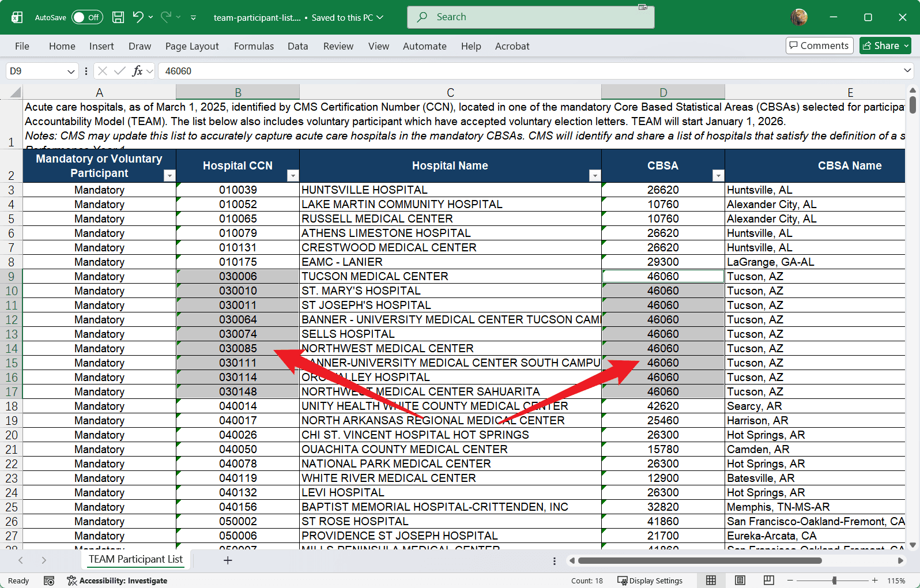Click the vertical scroll up arrow
The image size is (920, 588).
pyautogui.click(x=913, y=91)
